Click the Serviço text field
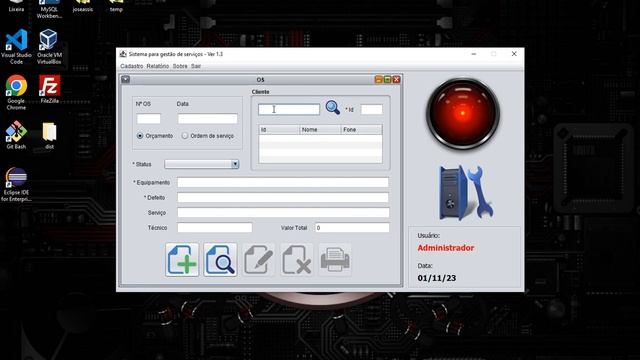The height and width of the screenshot is (360, 640). tap(283, 213)
